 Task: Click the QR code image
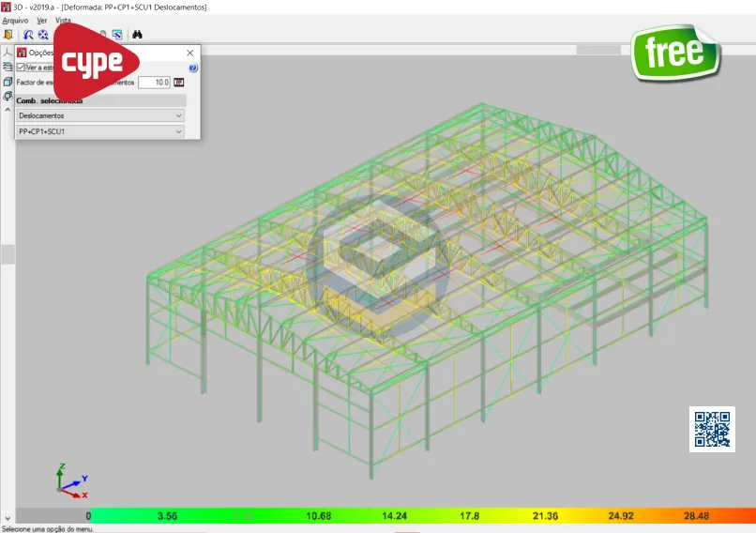712,429
